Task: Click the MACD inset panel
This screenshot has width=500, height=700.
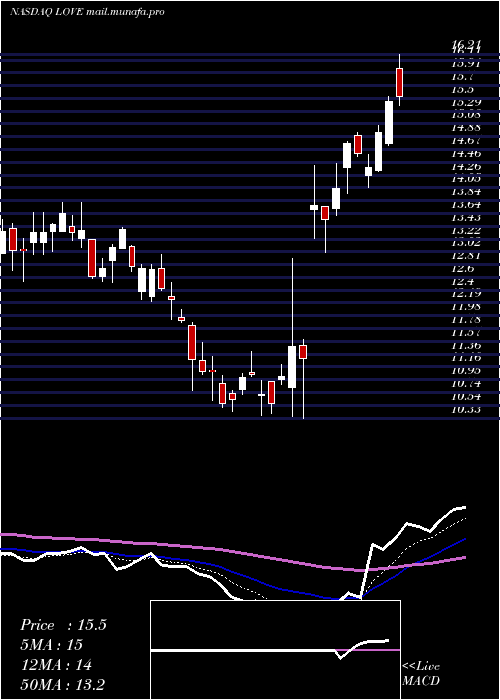Action: click(275, 650)
